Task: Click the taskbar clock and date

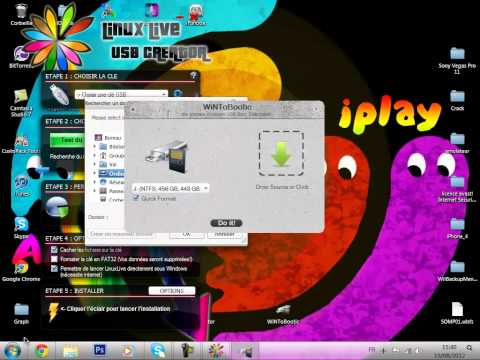Action: pos(449,351)
